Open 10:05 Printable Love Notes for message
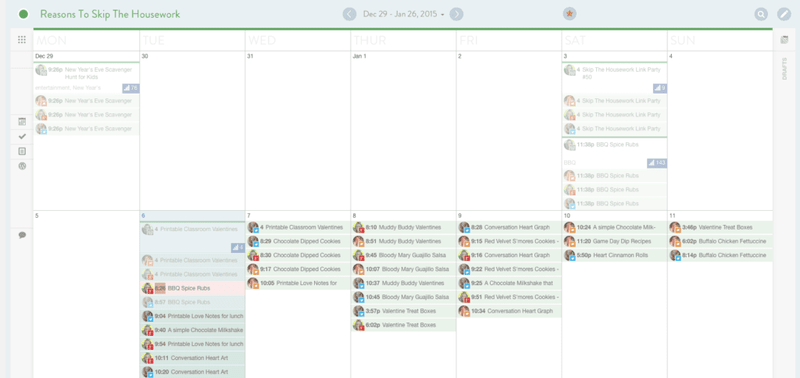800x378 pixels. point(298,283)
